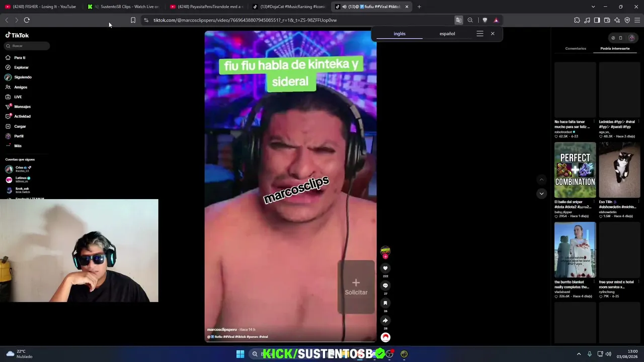Open Amigos in sidebar

point(16,87)
